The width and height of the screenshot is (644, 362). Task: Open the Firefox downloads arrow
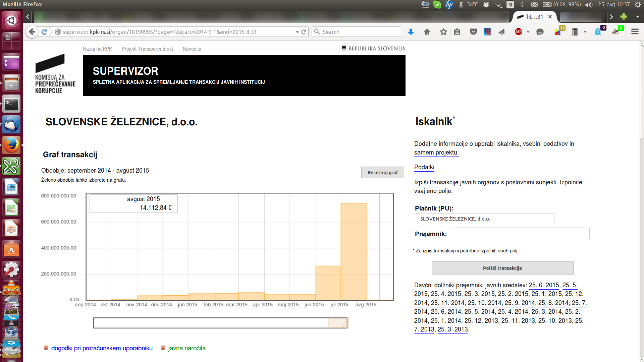click(x=411, y=32)
